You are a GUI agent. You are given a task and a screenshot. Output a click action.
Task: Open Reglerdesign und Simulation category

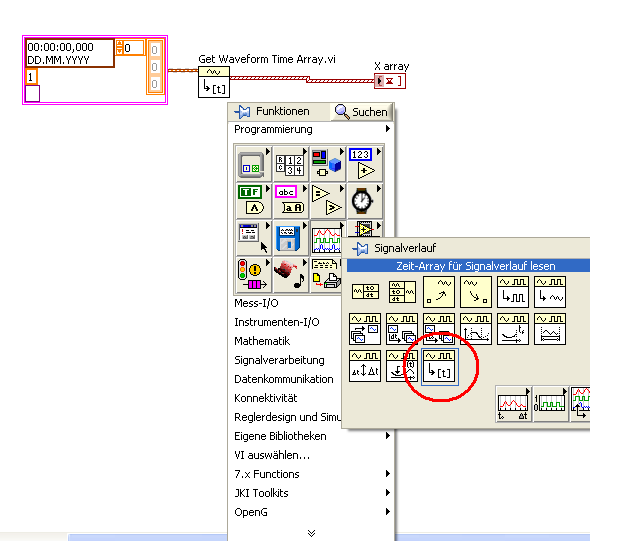coord(287,417)
